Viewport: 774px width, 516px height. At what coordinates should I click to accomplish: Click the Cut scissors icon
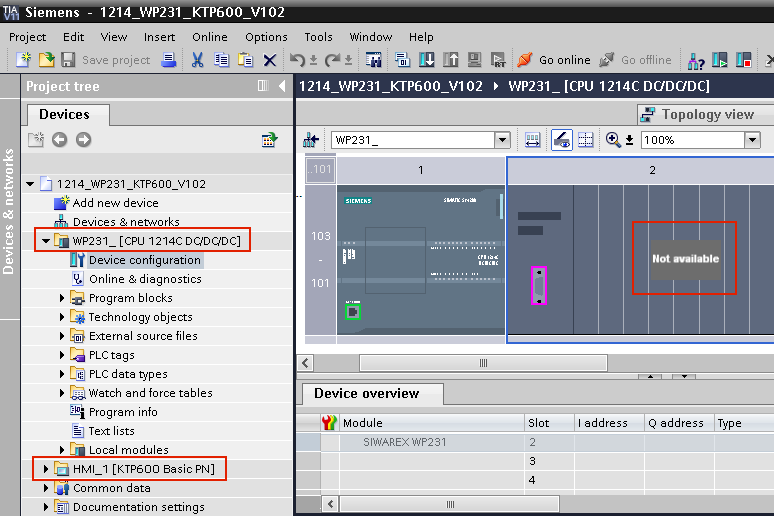(x=197, y=60)
